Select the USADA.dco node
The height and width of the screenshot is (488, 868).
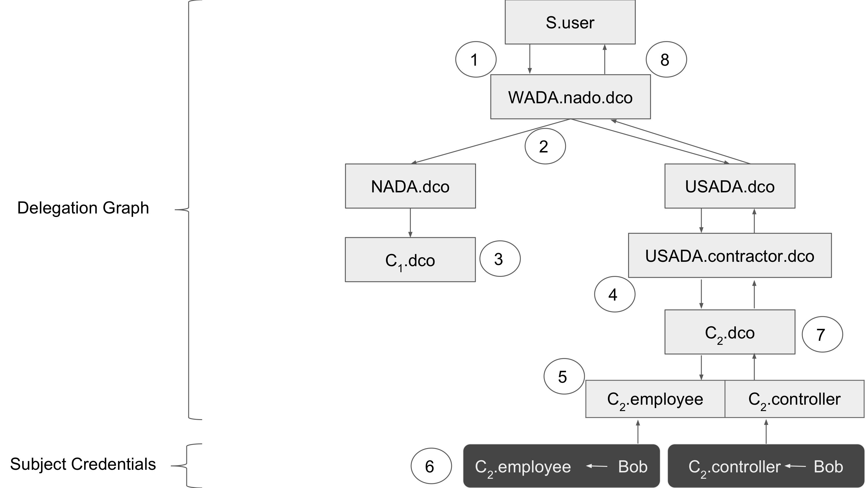[729, 186]
